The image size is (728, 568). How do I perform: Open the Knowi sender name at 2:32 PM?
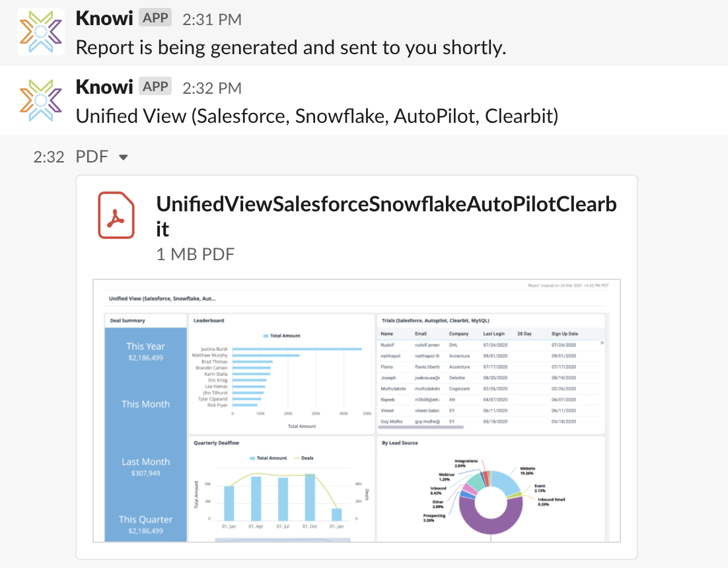(x=104, y=87)
